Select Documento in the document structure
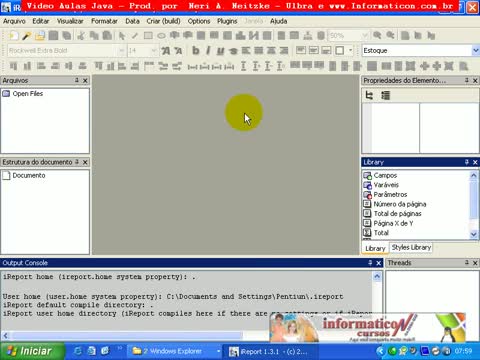 tap(29, 175)
